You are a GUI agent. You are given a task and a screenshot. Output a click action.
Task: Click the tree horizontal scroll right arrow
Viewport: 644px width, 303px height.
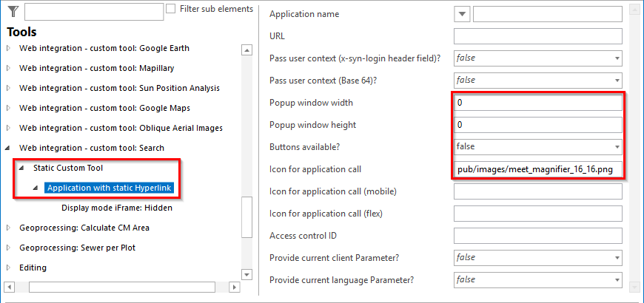234,287
